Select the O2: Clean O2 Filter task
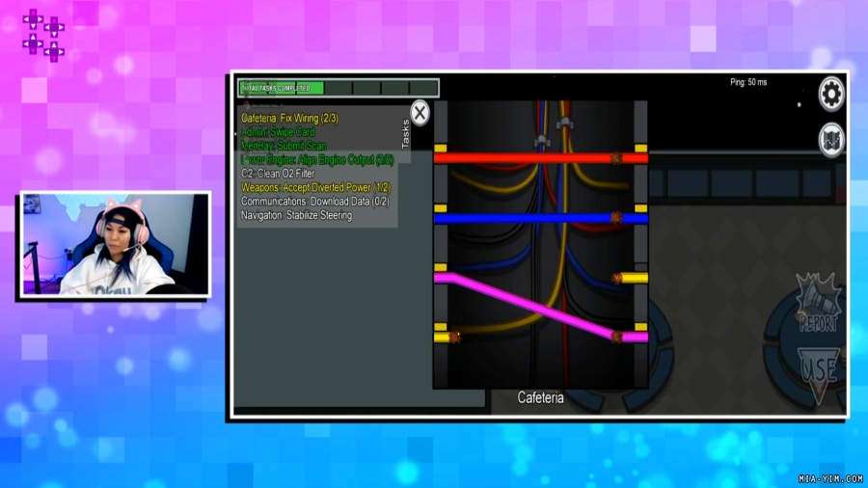 coord(278,174)
